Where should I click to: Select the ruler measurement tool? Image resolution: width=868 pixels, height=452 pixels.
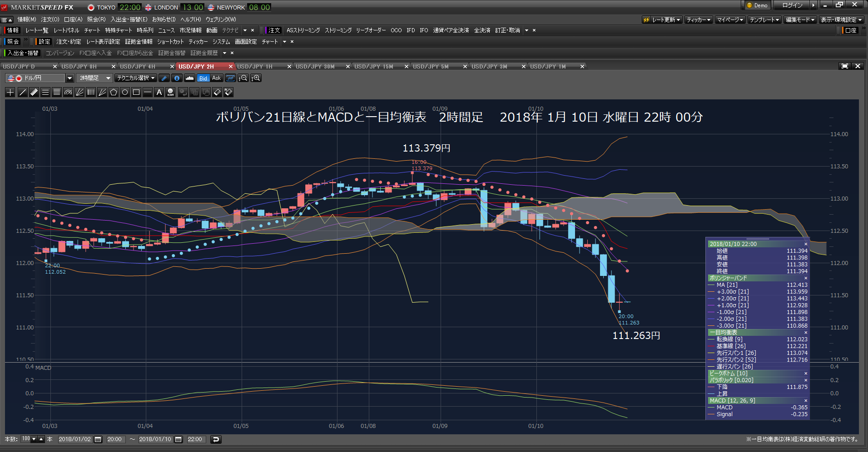click(34, 92)
